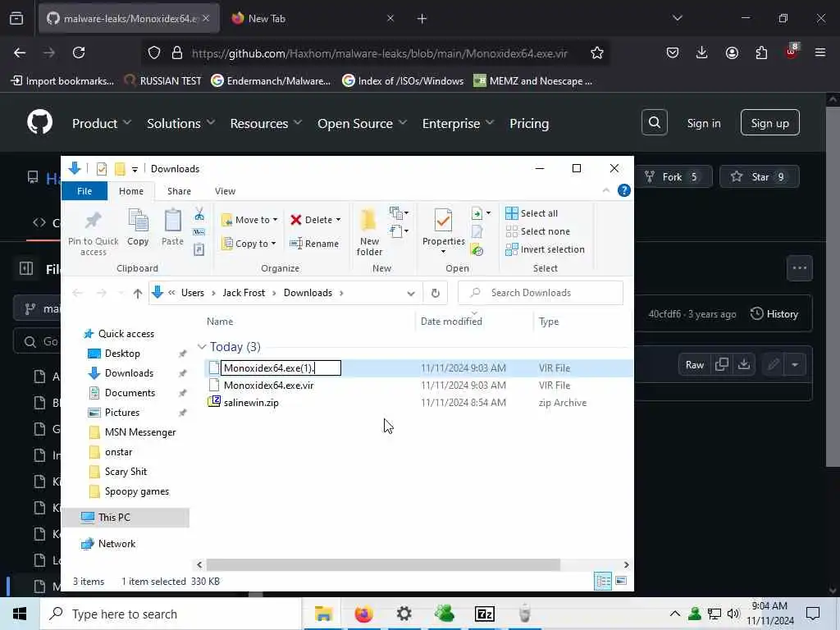
Task: Click the Copy icon in Clipboard group
Action: 138,220
